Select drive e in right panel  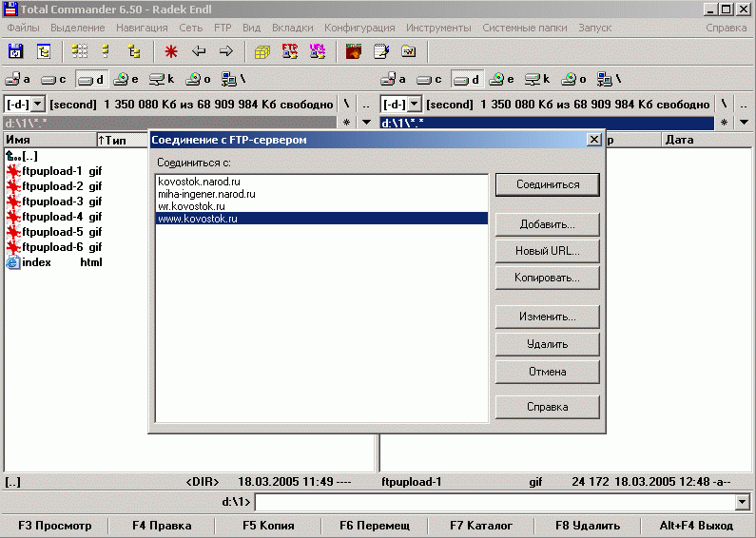[502, 79]
